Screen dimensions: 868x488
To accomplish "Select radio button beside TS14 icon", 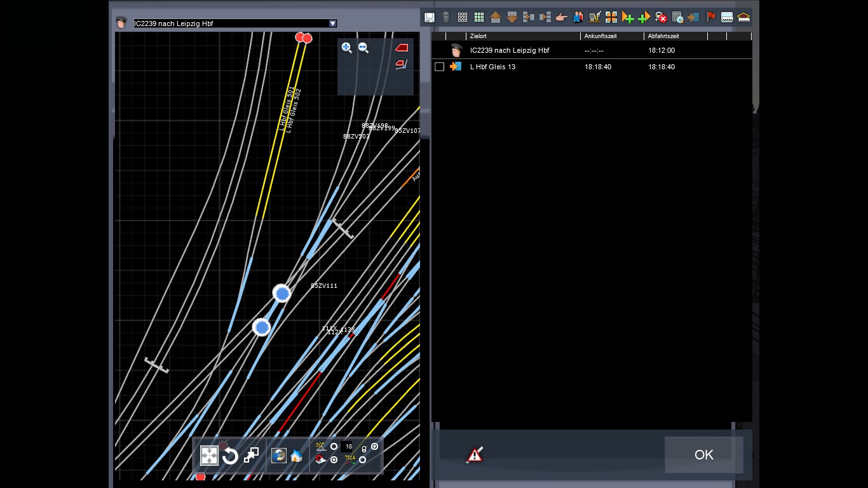I will 362,459.
